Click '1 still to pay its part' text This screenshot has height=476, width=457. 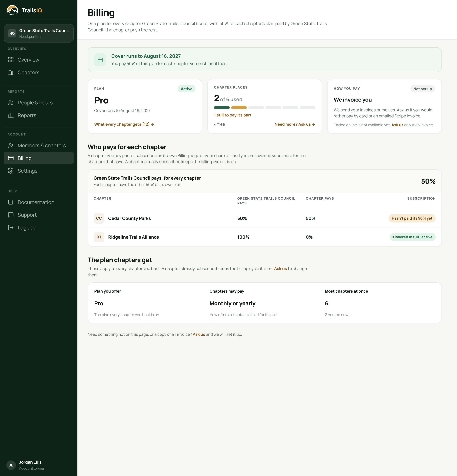[x=233, y=115]
